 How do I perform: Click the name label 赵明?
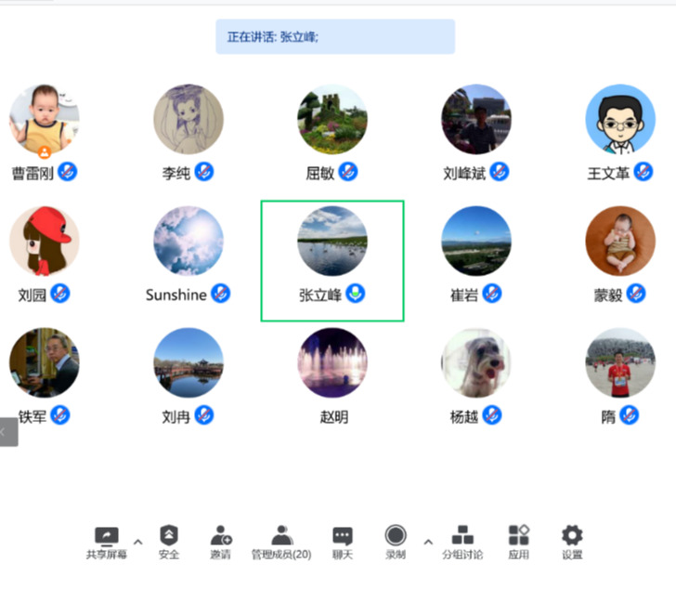coord(334,416)
